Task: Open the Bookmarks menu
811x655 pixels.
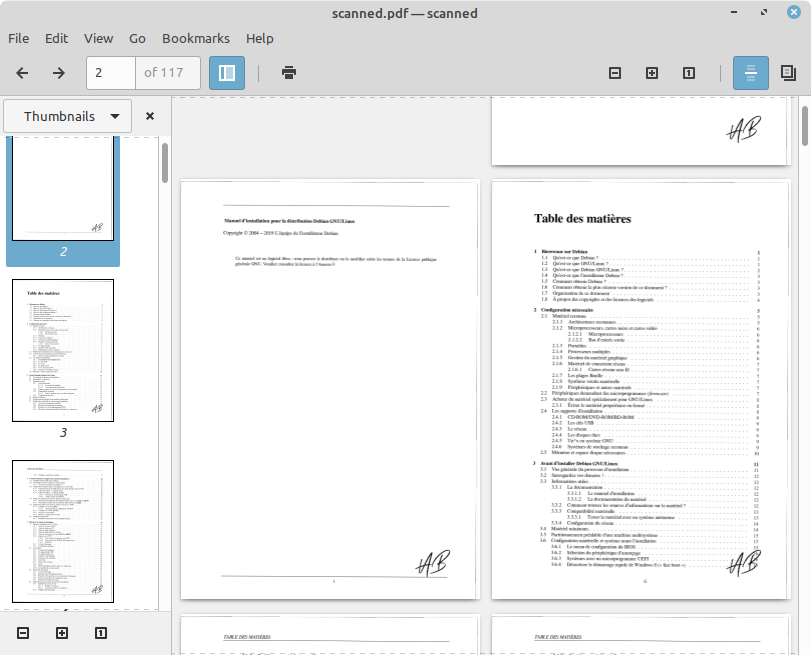Action: tap(196, 39)
